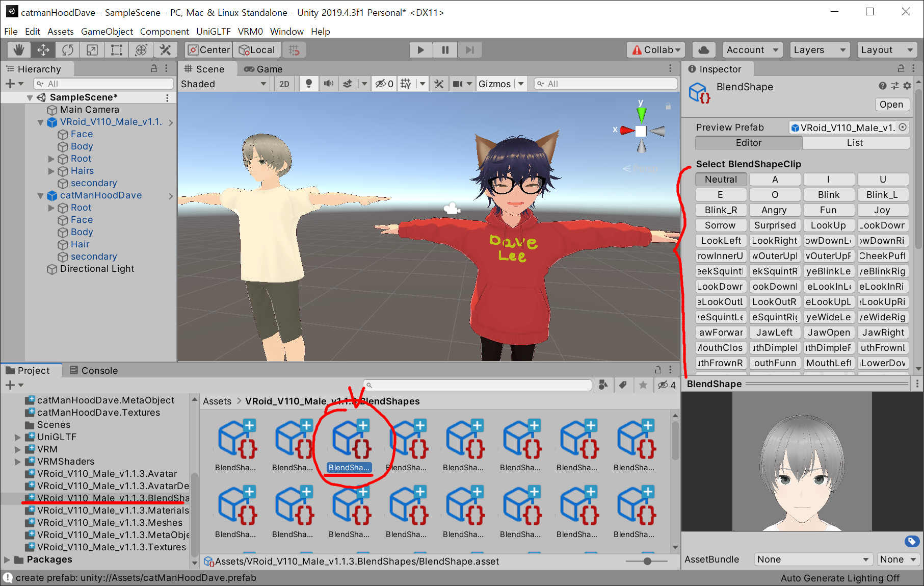Start Play mode
Image resolution: width=924 pixels, height=586 pixels.
coord(420,50)
